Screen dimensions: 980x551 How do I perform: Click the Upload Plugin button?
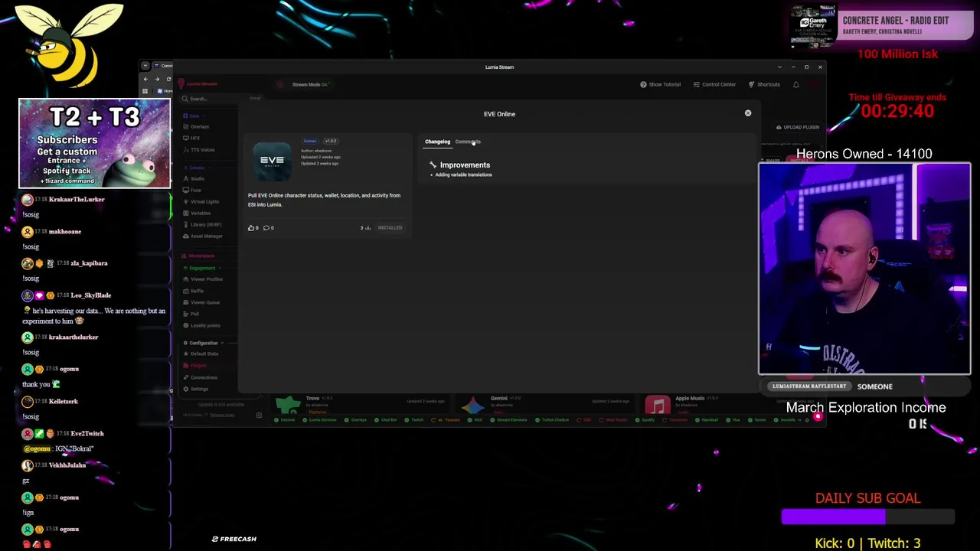point(798,127)
